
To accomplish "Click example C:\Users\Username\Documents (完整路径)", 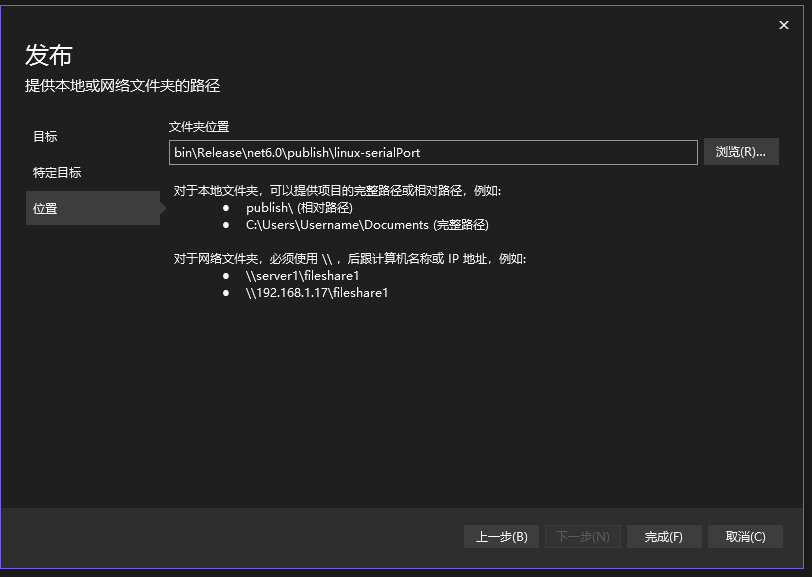I will point(367,225).
